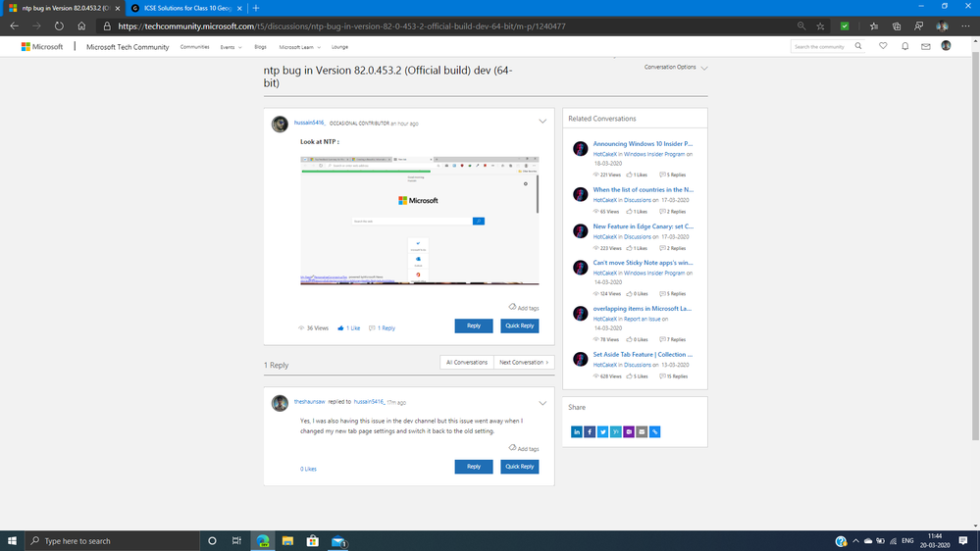Like the original post thumbs up
The image size is (980, 551).
pyautogui.click(x=340, y=328)
